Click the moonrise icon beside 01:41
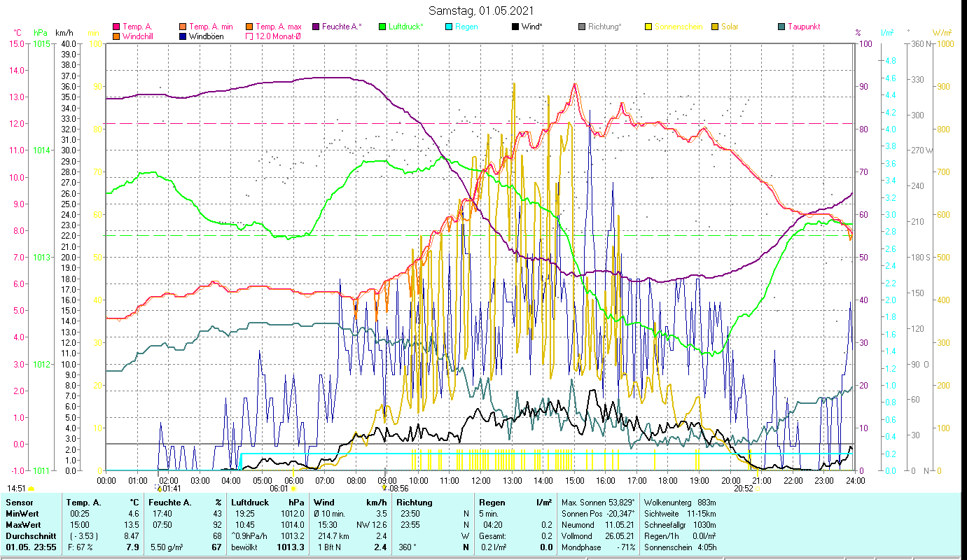Viewport: 967px width, 560px height. [x=158, y=487]
